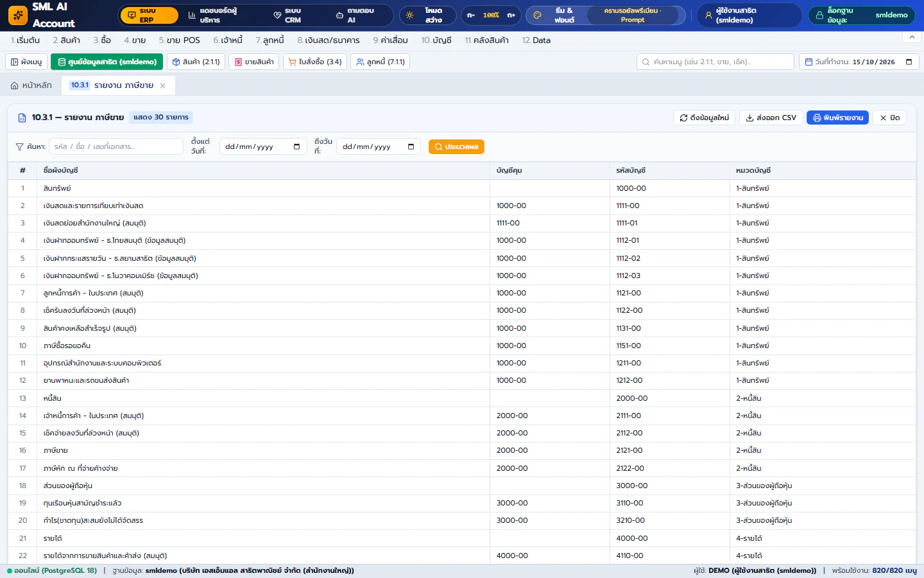Screen dimensions: 924x578
Task: Decrease zoom with the ก- button
Action: pos(471,15)
